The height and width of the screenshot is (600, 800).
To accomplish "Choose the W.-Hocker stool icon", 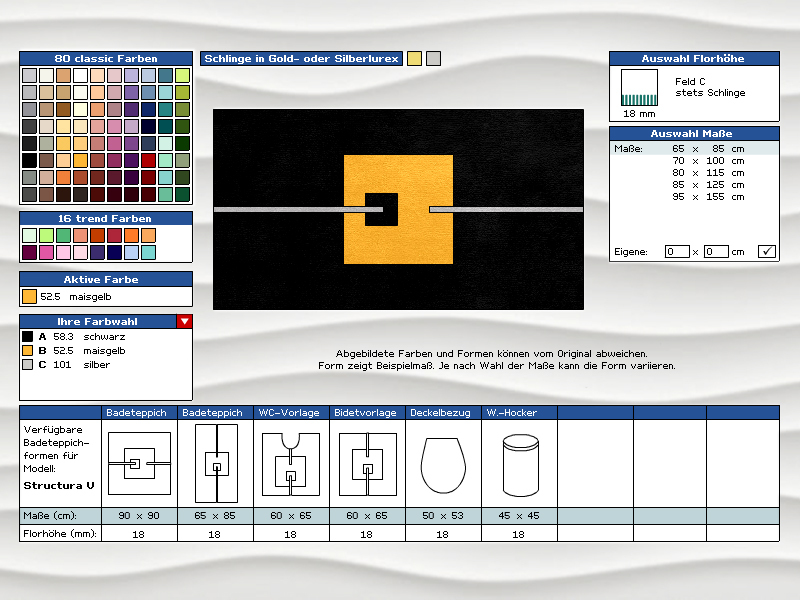I will pyautogui.click(x=519, y=465).
